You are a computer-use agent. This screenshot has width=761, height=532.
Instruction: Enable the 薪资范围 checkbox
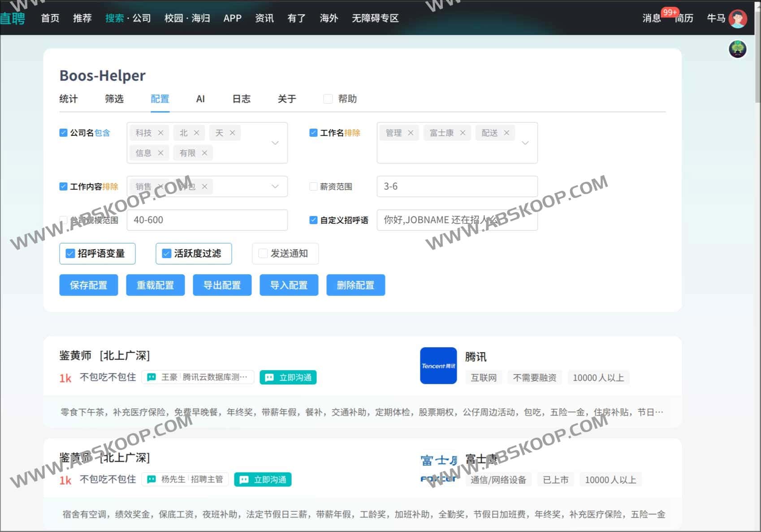click(x=313, y=186)
